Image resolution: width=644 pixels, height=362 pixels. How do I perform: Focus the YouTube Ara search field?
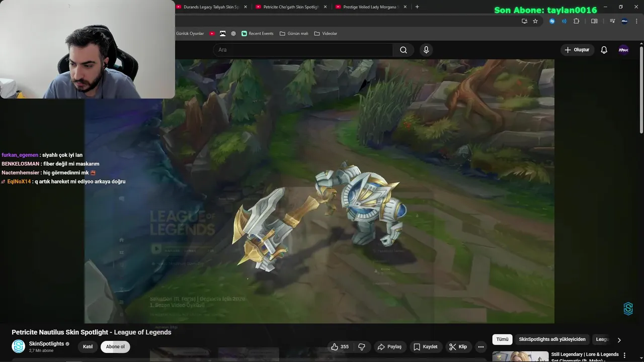(303, 50)
